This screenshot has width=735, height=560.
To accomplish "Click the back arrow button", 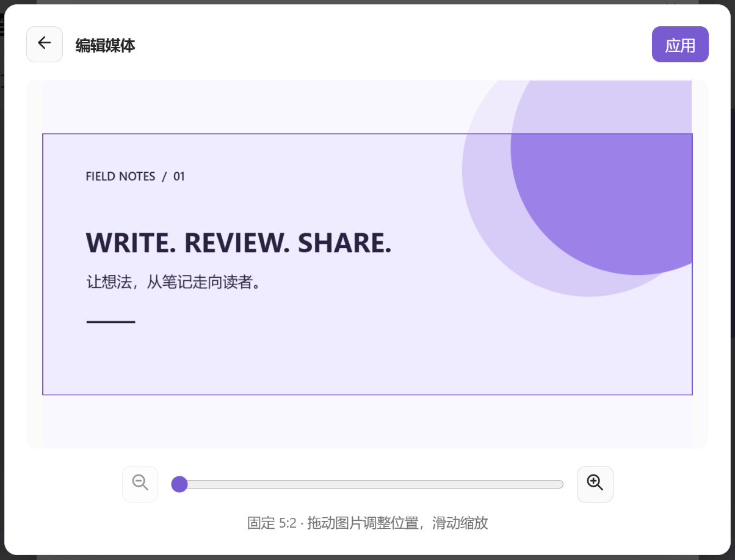I will pyautogui.click(x=45, y=44).
